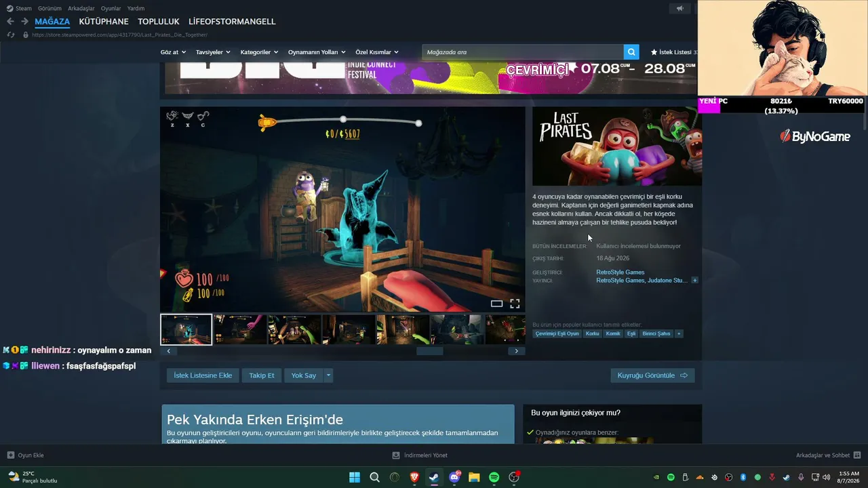
Task: Enter fullscreen on the media player
Action: [x=515, y=304]
